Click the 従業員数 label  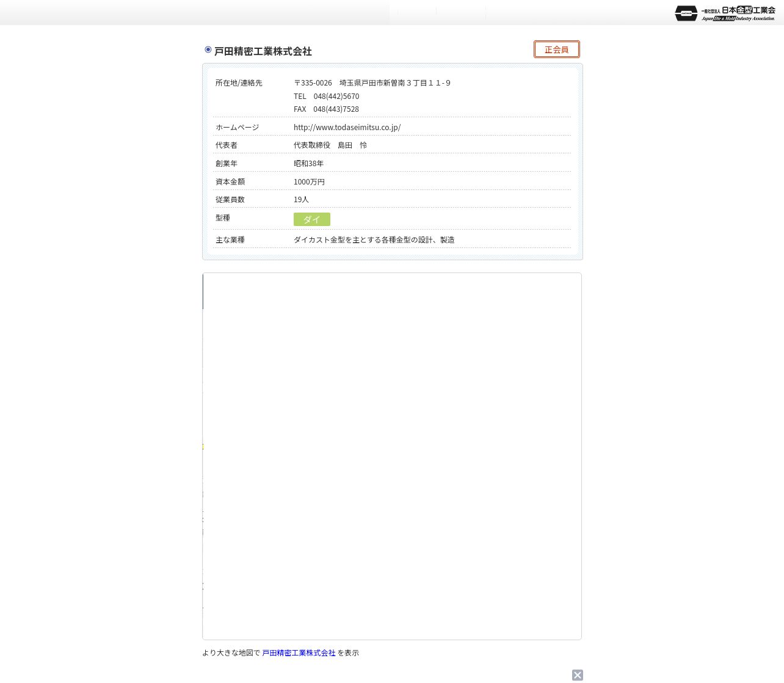coord(230,200)
